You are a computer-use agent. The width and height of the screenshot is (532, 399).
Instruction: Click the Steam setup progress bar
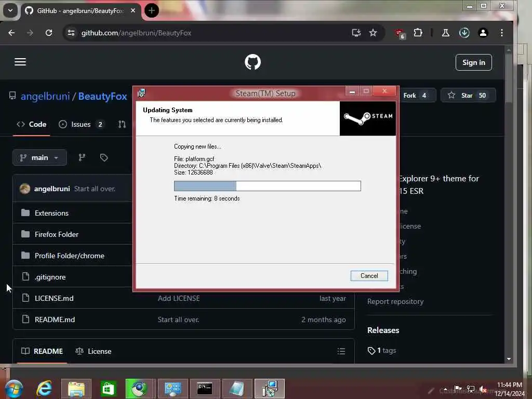(x=268, y=185)
